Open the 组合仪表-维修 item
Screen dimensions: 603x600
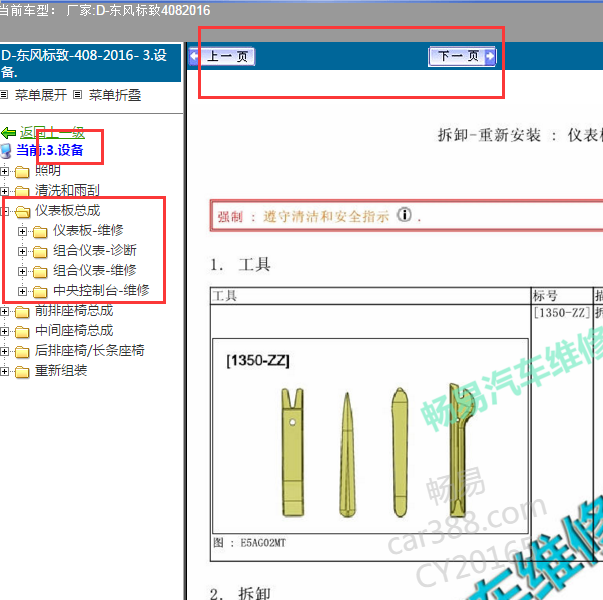coord(95,270)
